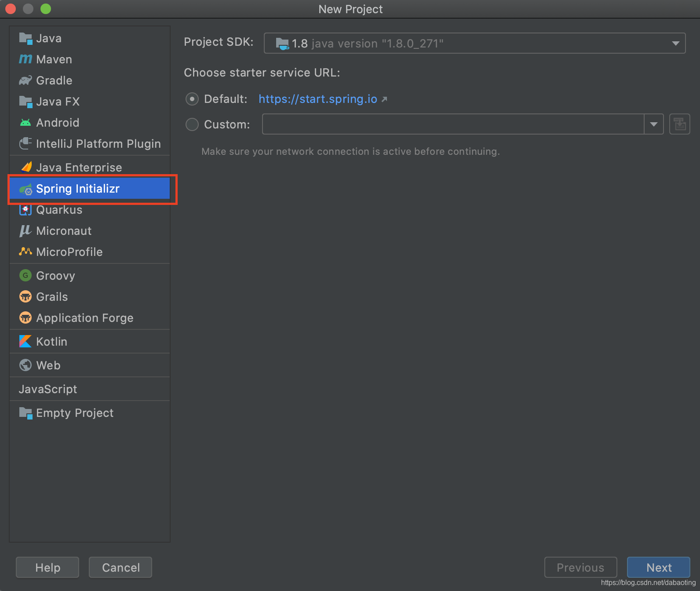
Task: Click the SDK folder icon in combo box
Action: click(282, 44)
